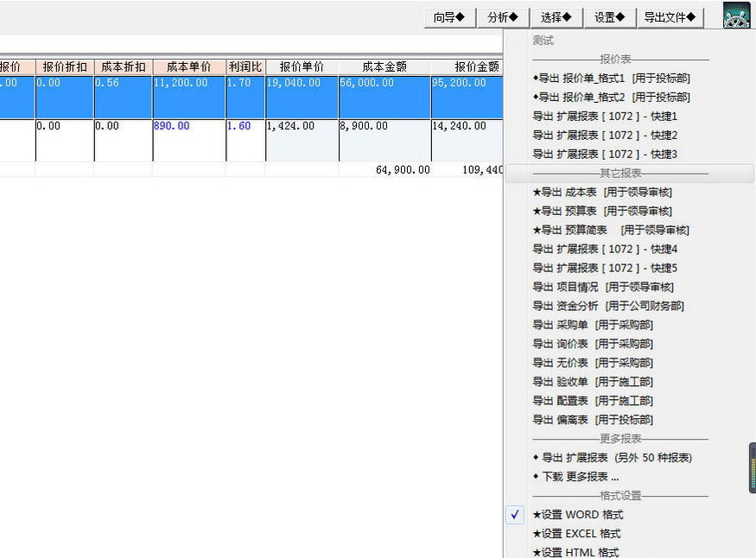Viewport: 756px width, 558px height.
Task: Select 导出 扩展报表 [1072] - 快捷1
Action: click(605, 116)
